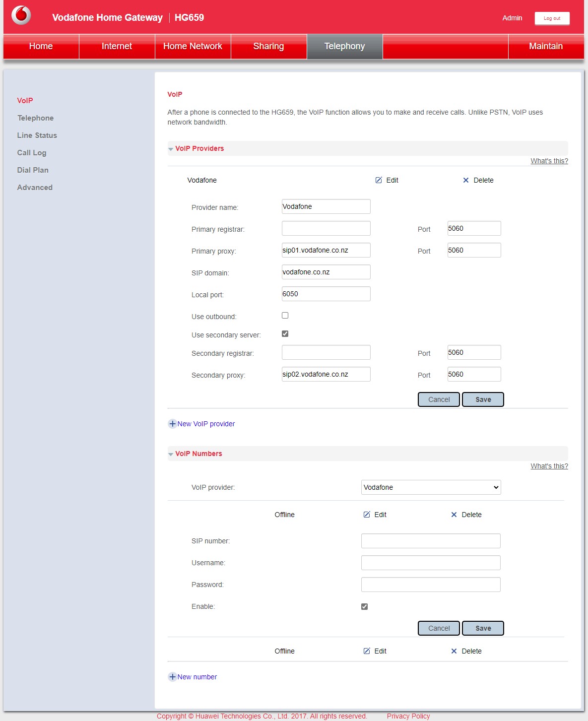
Task: Click the Local port field
Action: [x=326, y=294]
